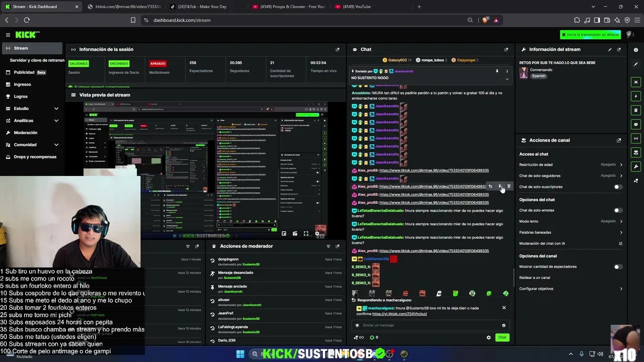Click the wrench sidebar icon
Image resolution: width=644 pixels, height=362 pixels.
click(x=636, y=166)
